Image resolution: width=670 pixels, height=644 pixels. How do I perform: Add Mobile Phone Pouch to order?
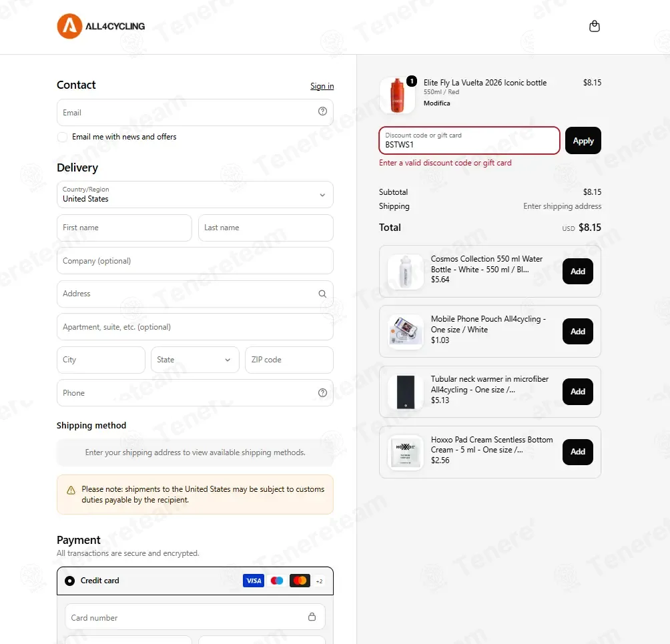[578, 331]
